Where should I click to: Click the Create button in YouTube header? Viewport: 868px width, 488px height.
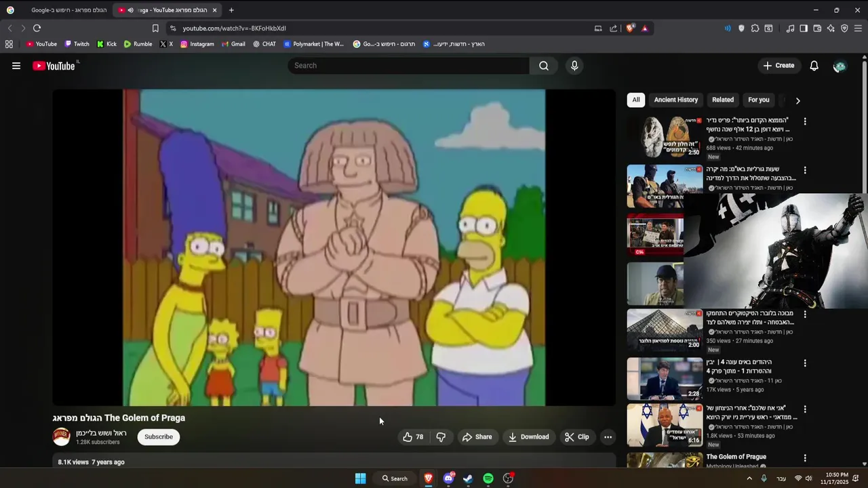pos(778,66)
